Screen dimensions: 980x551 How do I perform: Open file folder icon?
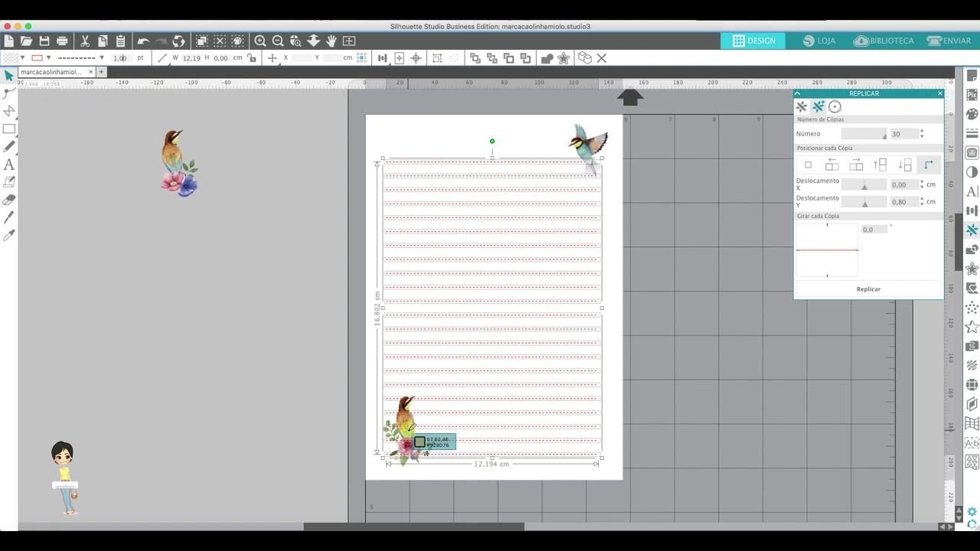click(26, 41)
